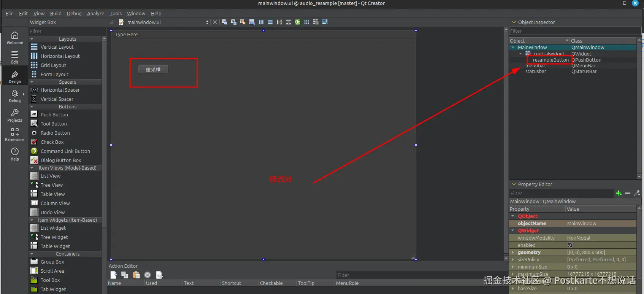This screenshot has width=644, height=294.
Task: Click the minus remove property icon
Action: 628,193
